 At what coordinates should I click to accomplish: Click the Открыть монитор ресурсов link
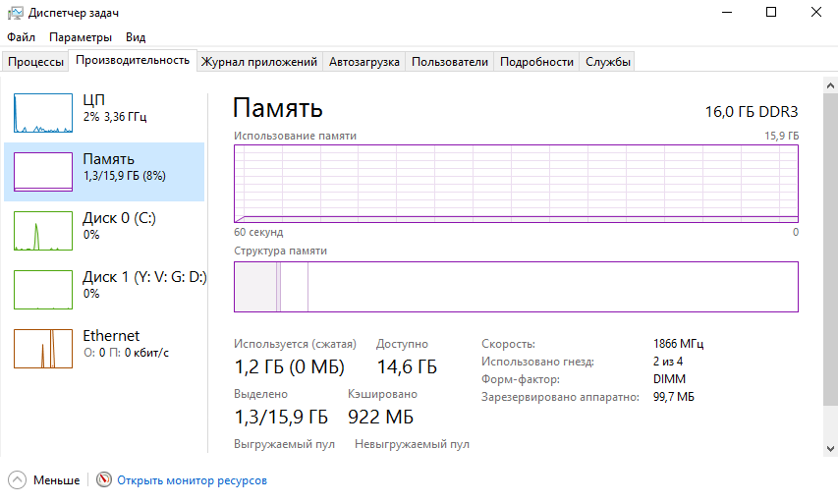[x=192, y=480]
